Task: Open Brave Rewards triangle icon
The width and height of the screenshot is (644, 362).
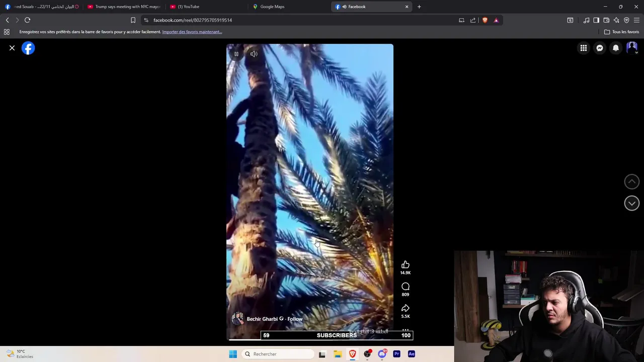Action: click(x=496, y=20)
